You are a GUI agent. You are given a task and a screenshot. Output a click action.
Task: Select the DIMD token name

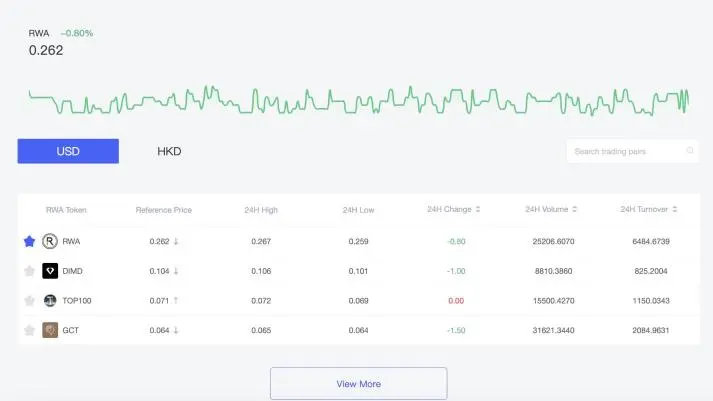[x=72, y=271]
